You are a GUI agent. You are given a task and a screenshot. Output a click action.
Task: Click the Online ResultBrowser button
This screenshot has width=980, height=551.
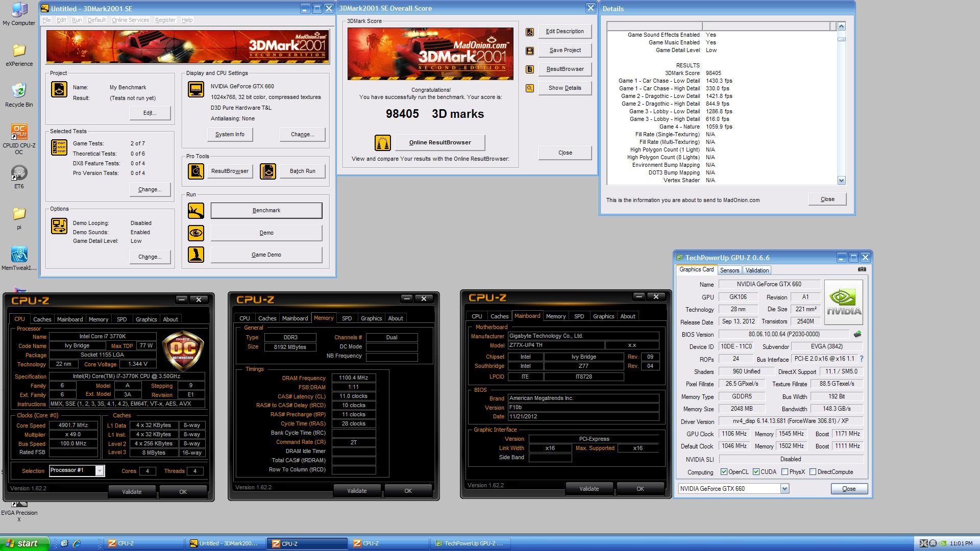(440, 143)
